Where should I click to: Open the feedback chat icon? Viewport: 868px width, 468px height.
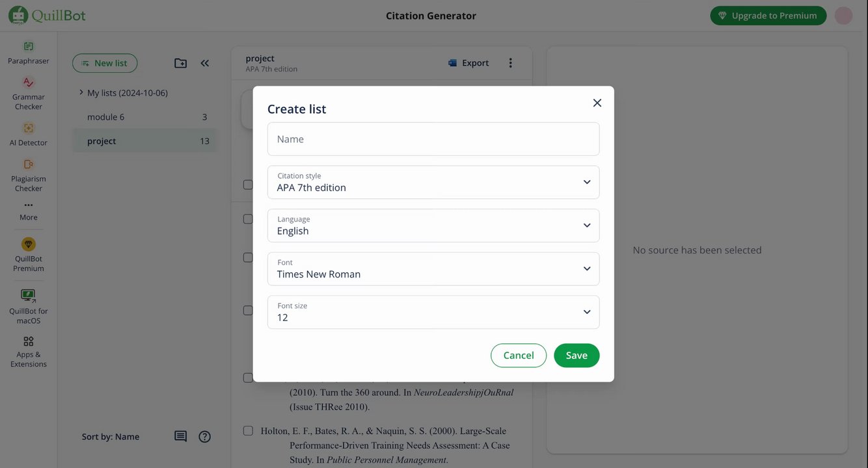pyautogui.click(x=181, y=436)
